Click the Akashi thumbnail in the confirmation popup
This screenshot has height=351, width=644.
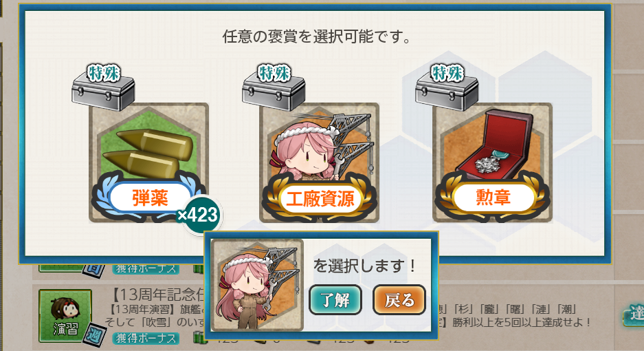click(257, 285)
